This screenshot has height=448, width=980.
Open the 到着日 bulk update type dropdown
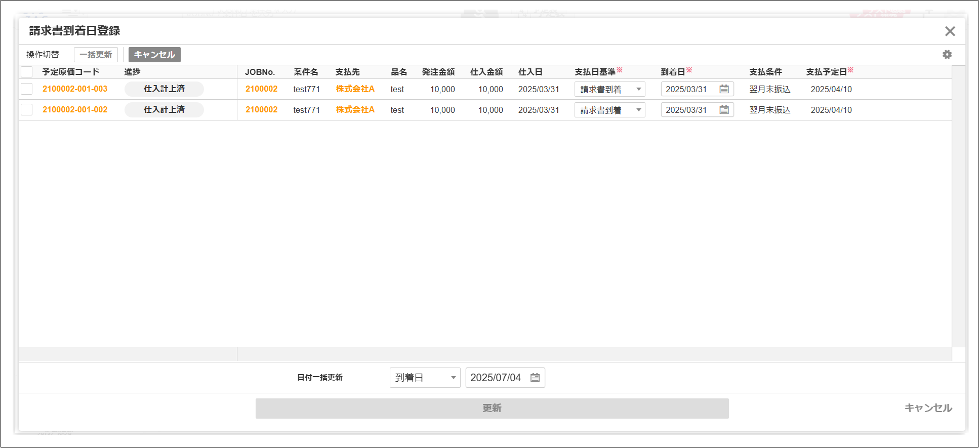click(425, 378)
